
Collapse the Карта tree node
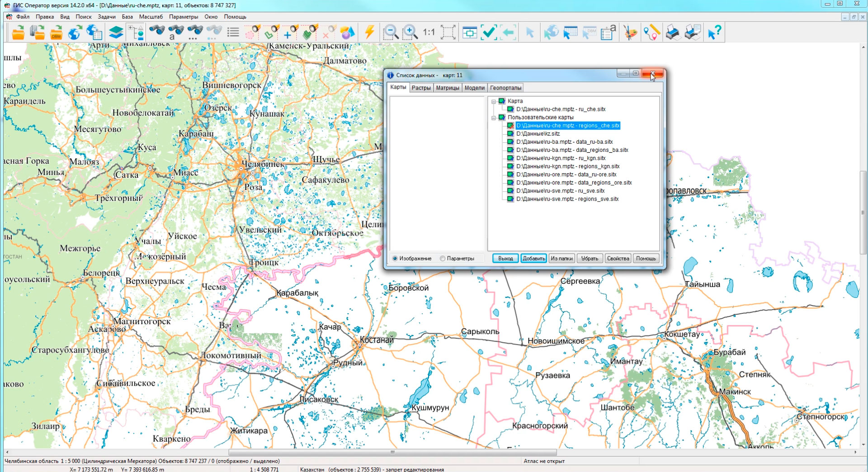click(494, 101)
